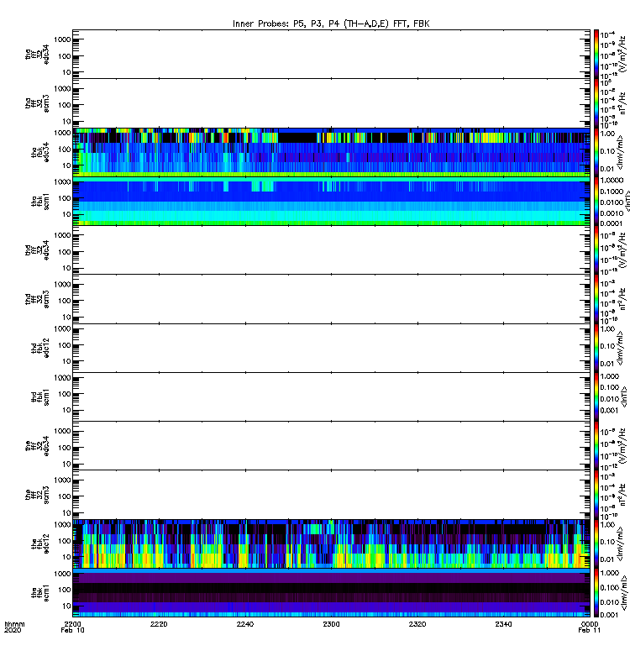Click the '2320' time axis label

tap(417, 624)
